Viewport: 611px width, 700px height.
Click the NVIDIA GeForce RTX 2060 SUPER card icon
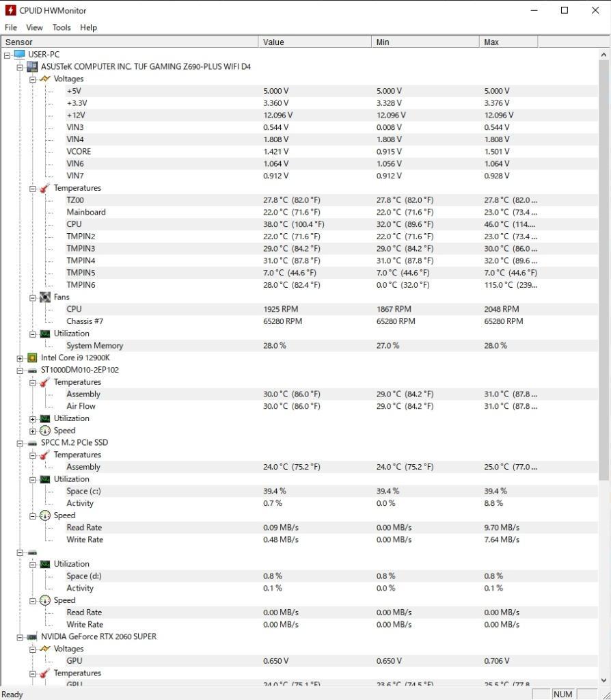click(32, 637)
